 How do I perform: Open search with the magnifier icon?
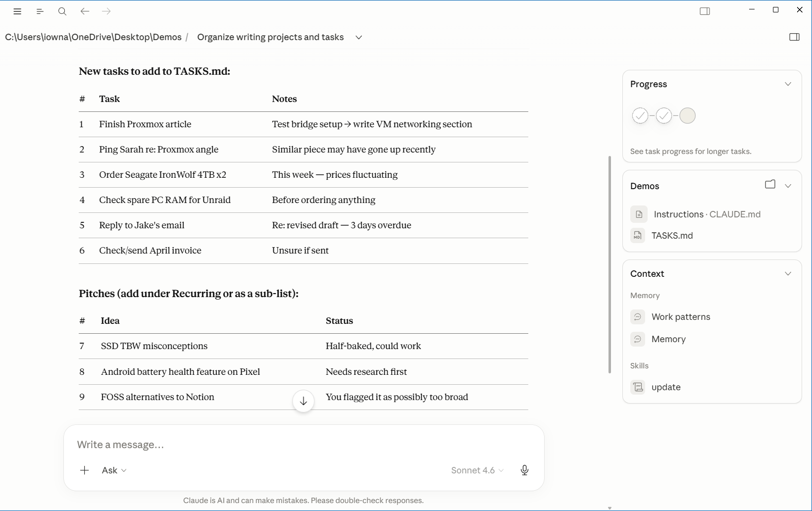pyautogui.click(x=62, y=11)
